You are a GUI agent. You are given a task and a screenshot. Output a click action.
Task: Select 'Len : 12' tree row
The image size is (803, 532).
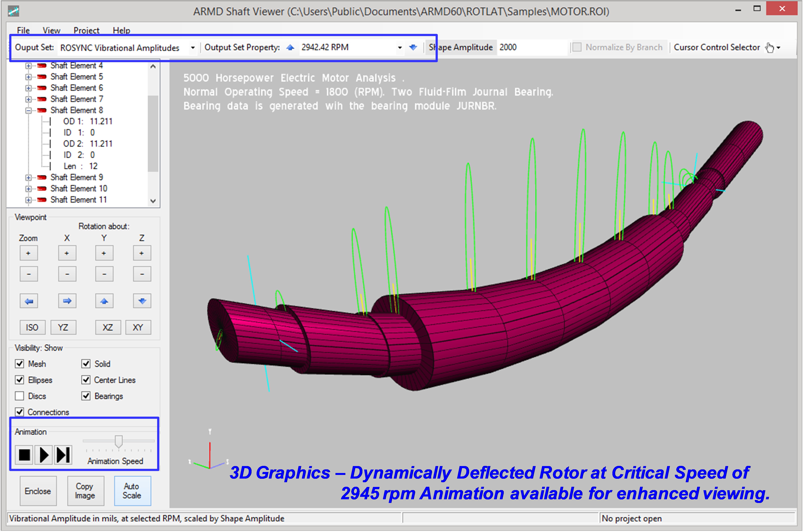click(x=80, y=166)
